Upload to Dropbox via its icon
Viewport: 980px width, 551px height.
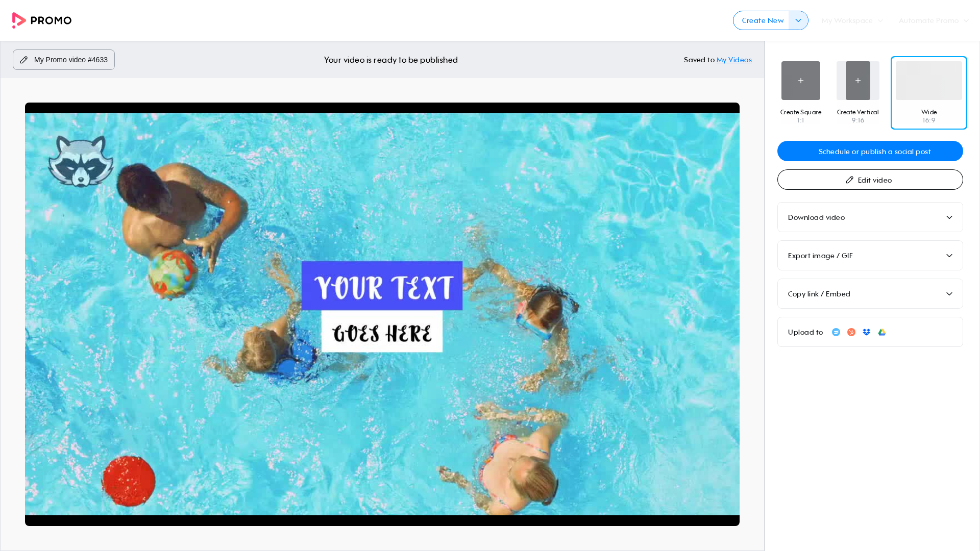coord(867,332)
